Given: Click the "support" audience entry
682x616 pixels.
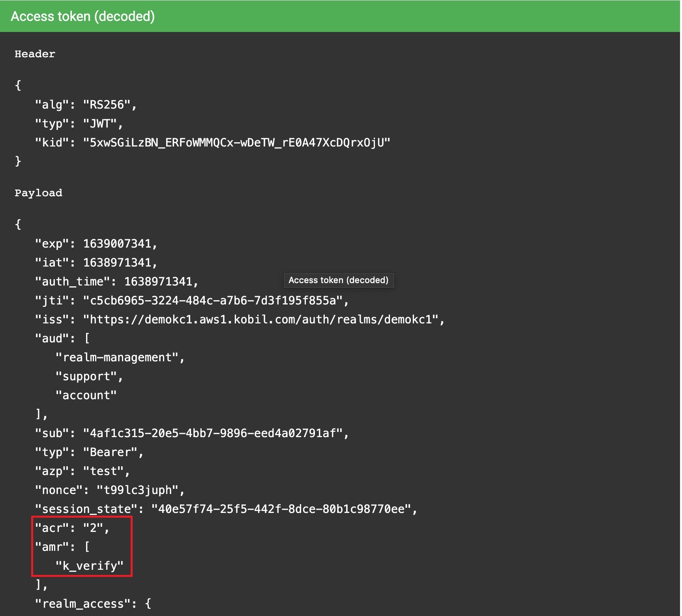Looking at the screenshot, I should (89, 376).
